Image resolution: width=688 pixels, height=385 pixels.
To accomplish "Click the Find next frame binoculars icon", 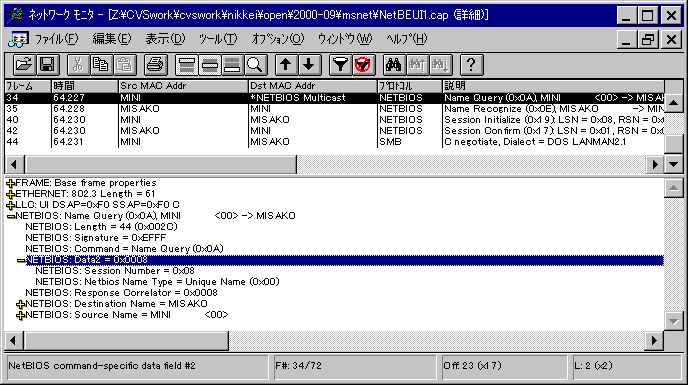I will click(x=440, y=65).
